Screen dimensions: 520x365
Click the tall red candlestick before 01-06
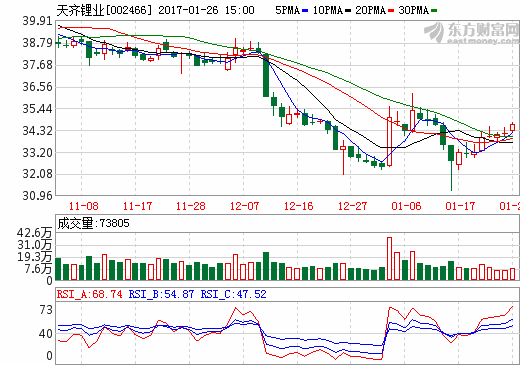click(x=389, y=141)
